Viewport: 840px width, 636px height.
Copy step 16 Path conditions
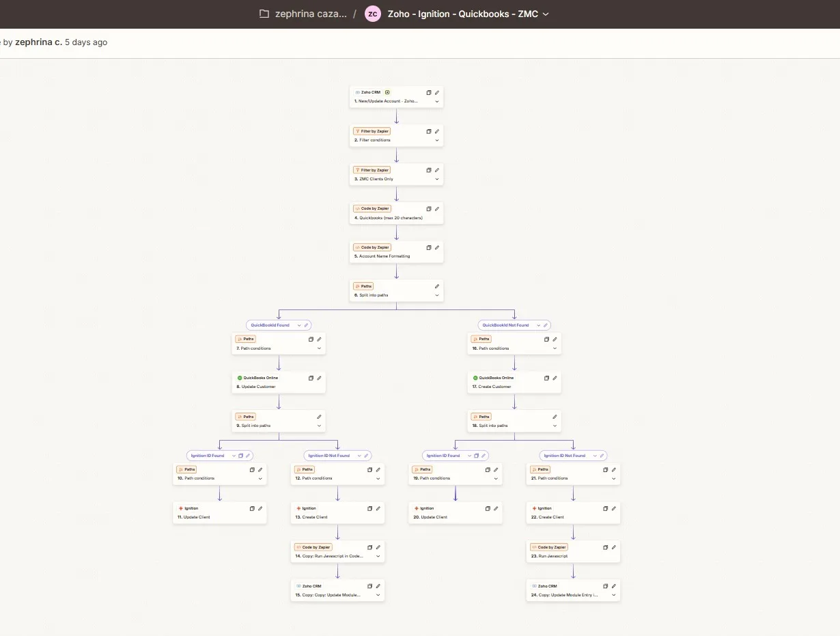coord(546,339)
